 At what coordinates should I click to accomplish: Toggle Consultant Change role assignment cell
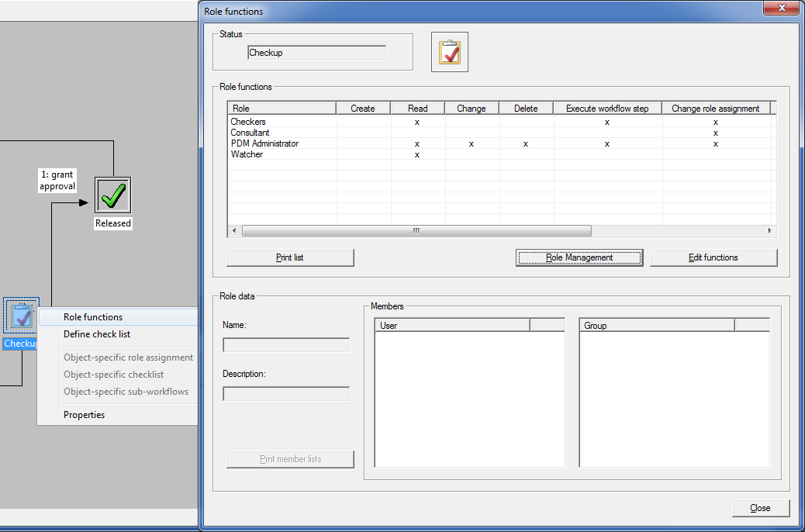(715, 133)
